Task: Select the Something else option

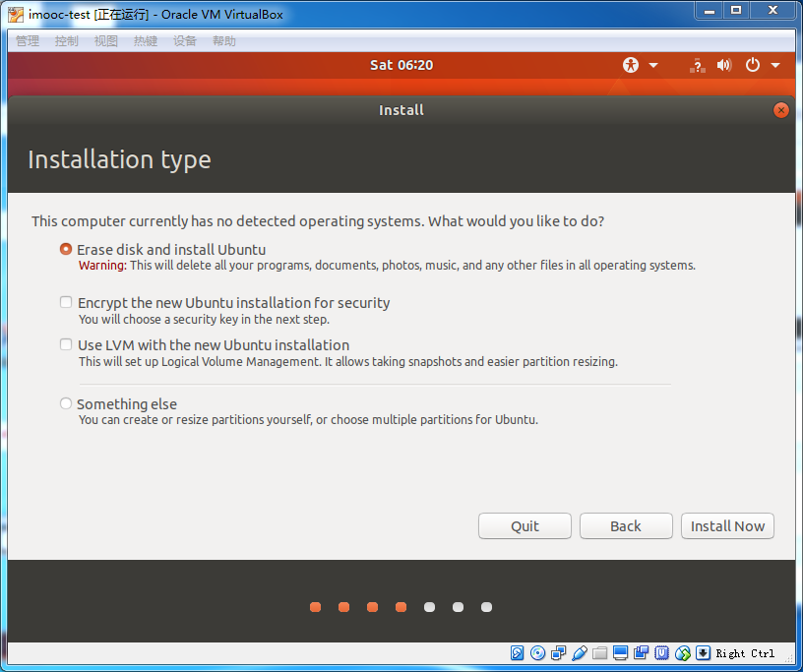Action: pos(66,403)
